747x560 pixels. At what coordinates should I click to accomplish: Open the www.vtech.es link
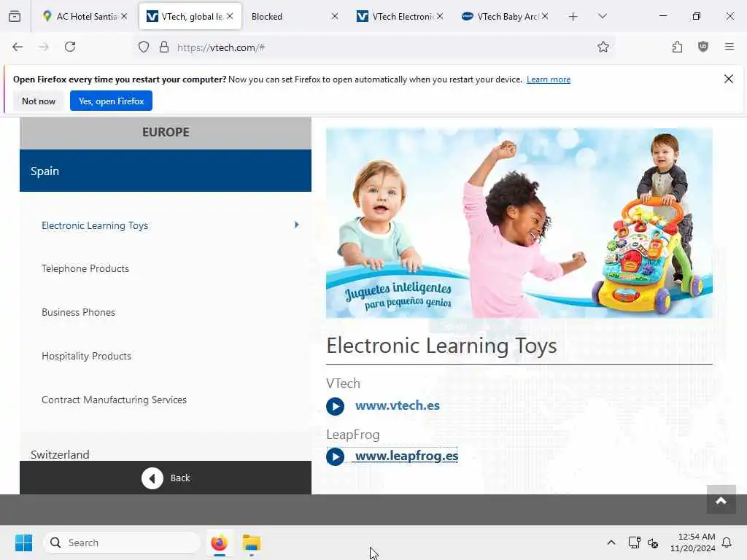point(398,405)
